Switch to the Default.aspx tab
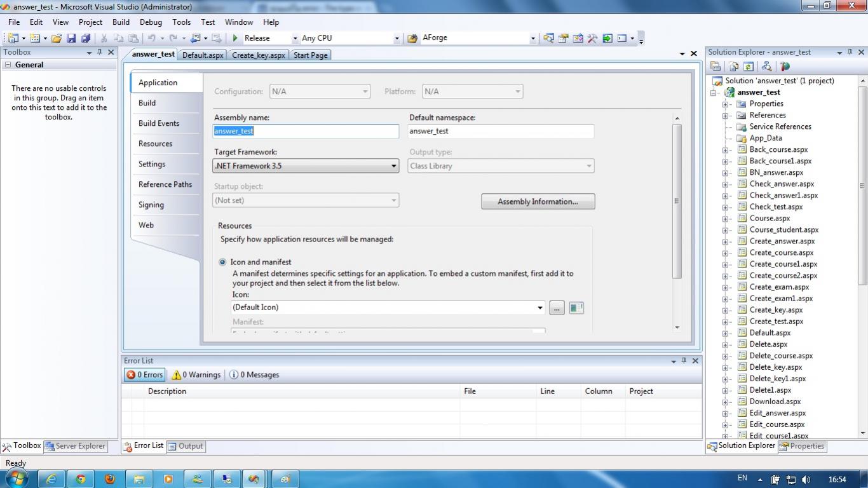 point(203,55)
